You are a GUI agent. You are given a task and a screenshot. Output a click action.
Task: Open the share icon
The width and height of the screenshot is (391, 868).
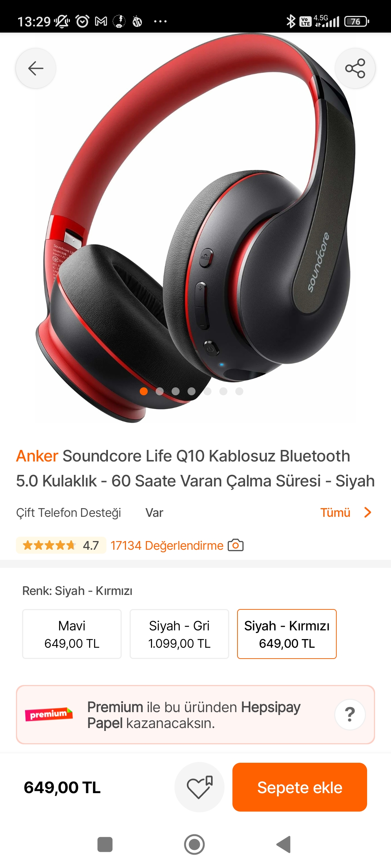click(x=355, y=68)
